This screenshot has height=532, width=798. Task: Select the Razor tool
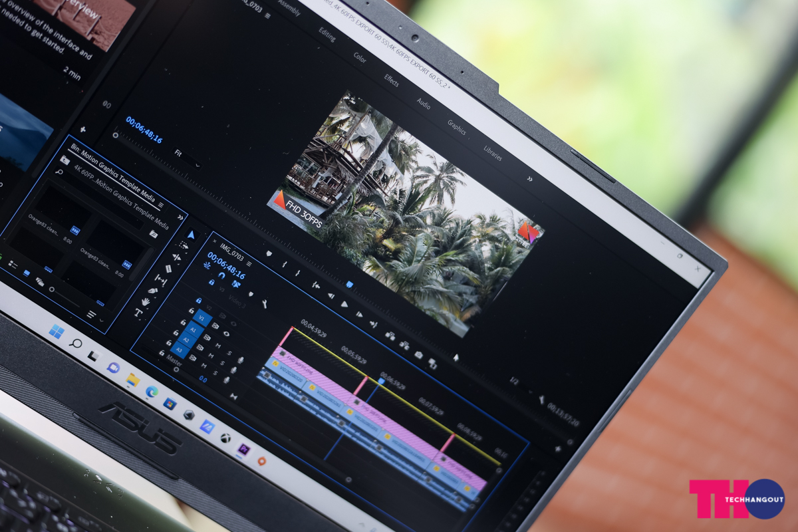169,268
